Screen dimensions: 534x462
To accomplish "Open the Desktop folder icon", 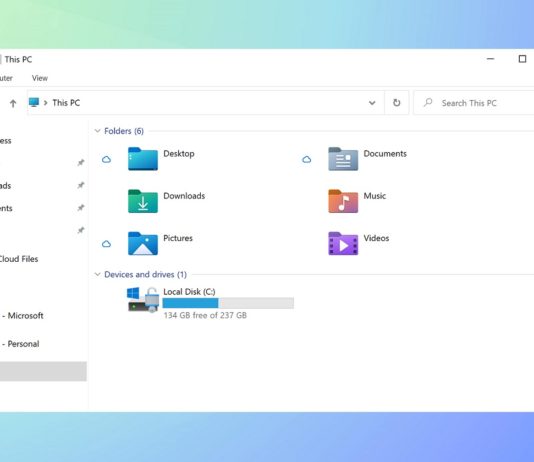I will pyautogui.click(x=143, y=159).
